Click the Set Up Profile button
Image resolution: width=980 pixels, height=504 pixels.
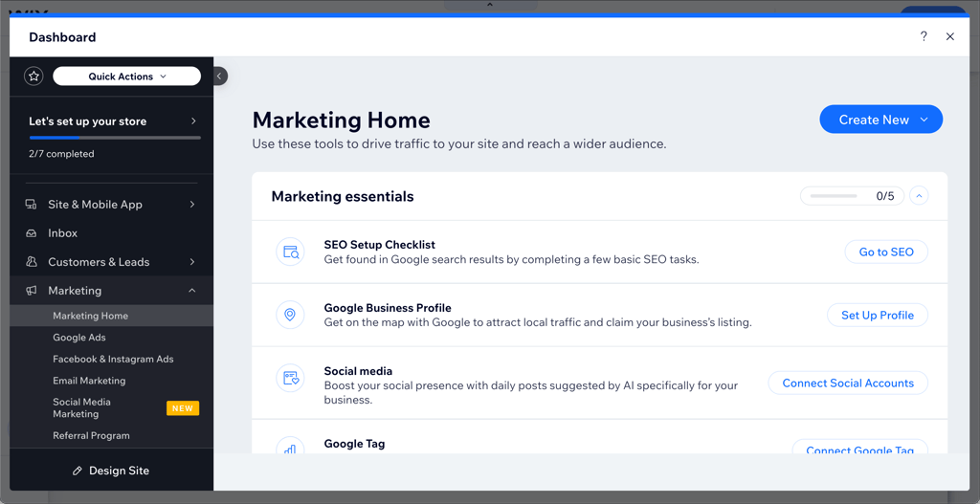(878, 315)
